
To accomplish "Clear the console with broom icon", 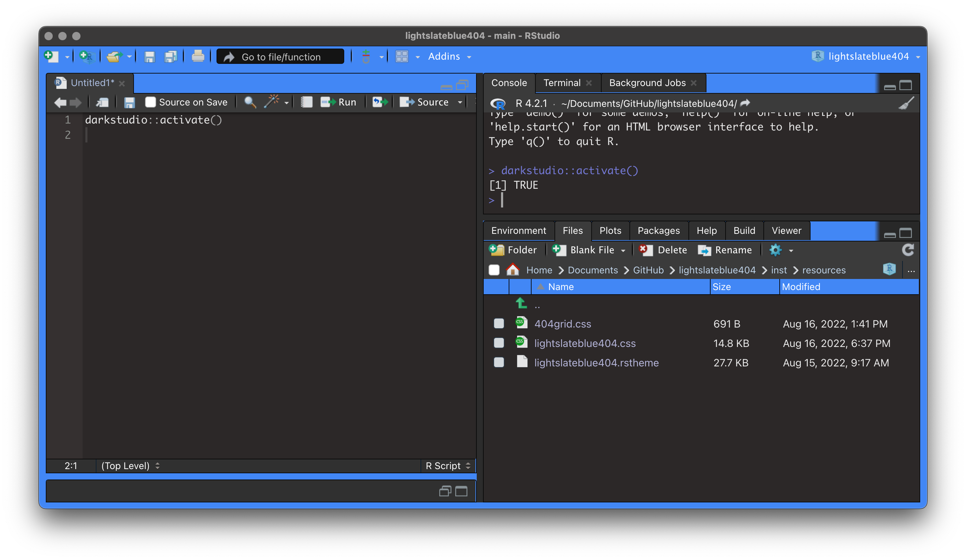I will 906,103.
